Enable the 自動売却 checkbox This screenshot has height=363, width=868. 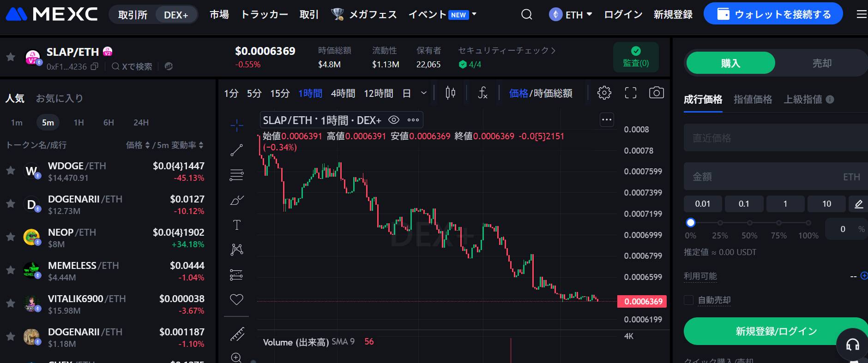click(688, 300)
